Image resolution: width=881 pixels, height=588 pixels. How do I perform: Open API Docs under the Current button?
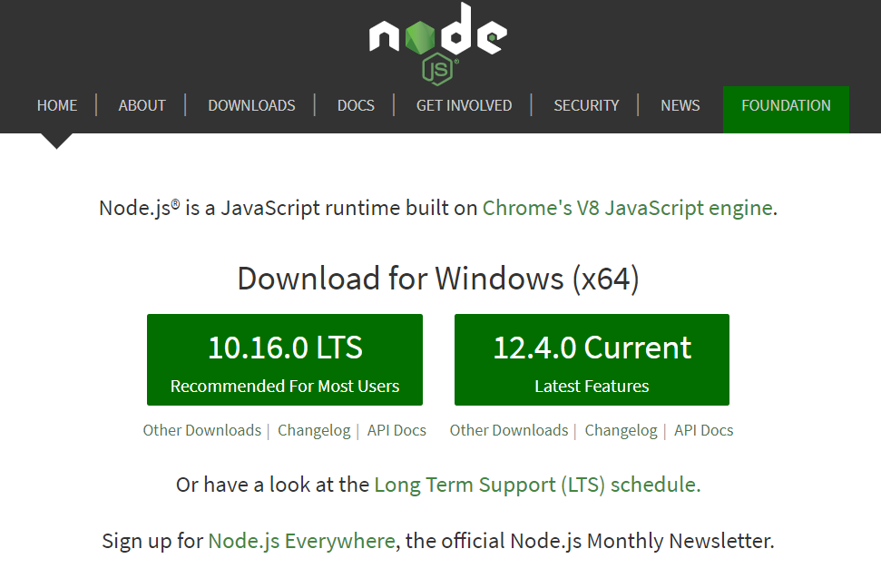704,430
